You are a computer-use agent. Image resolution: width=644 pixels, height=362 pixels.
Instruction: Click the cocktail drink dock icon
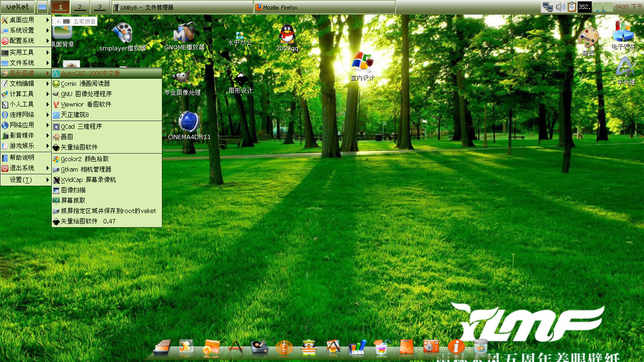[382, 347]
